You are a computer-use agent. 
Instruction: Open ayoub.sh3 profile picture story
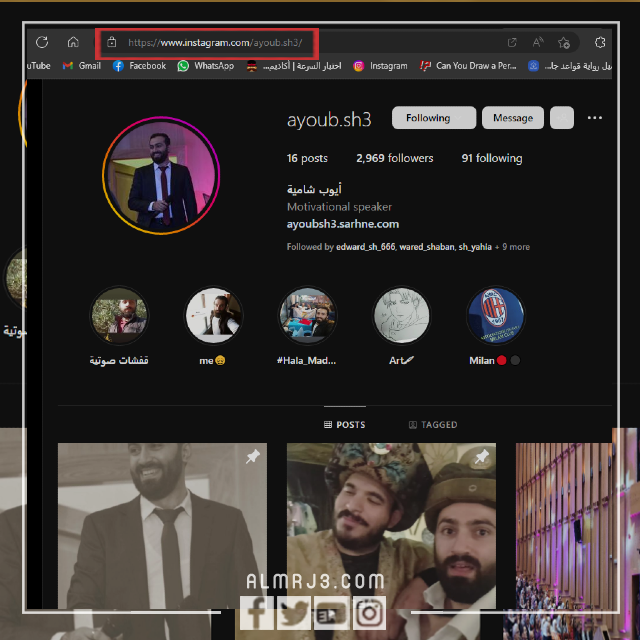[x=161, y=176]
